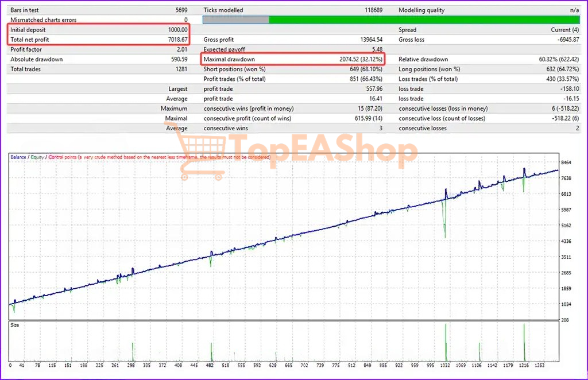Viewport: 588px width, 380px height.
Task: Select the Gross profit value 13964.54
Action: point(370,40)
